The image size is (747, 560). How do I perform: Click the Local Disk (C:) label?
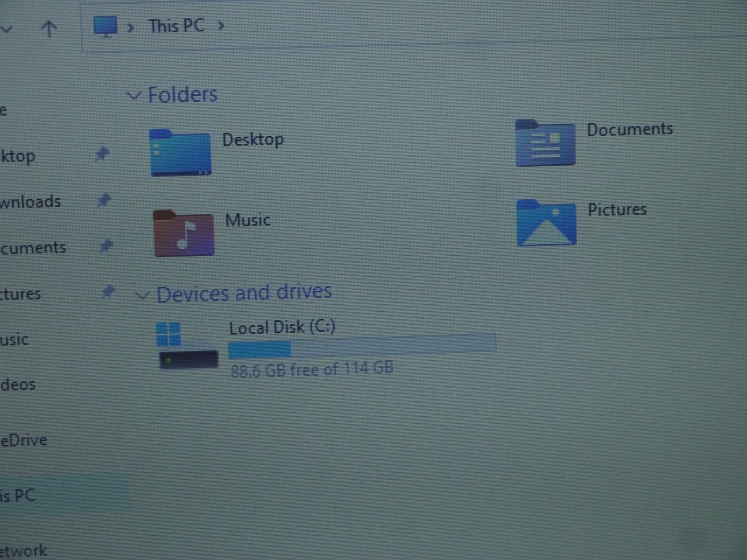tap(282, 327)
